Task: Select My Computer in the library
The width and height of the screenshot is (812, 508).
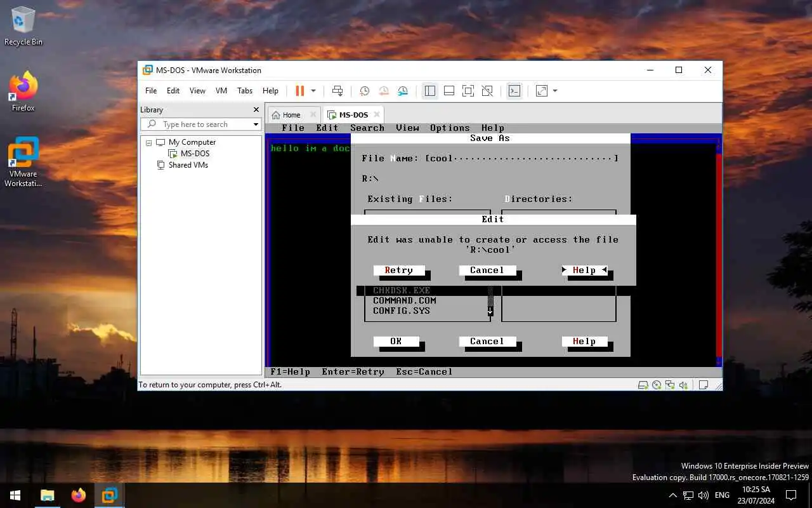Action: [x=192, y=142]
